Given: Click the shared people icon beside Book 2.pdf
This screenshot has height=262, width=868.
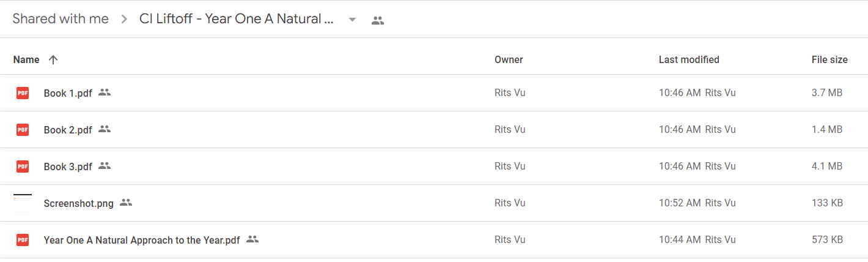Looking at the screenshot, I should [x=105, y=129].
